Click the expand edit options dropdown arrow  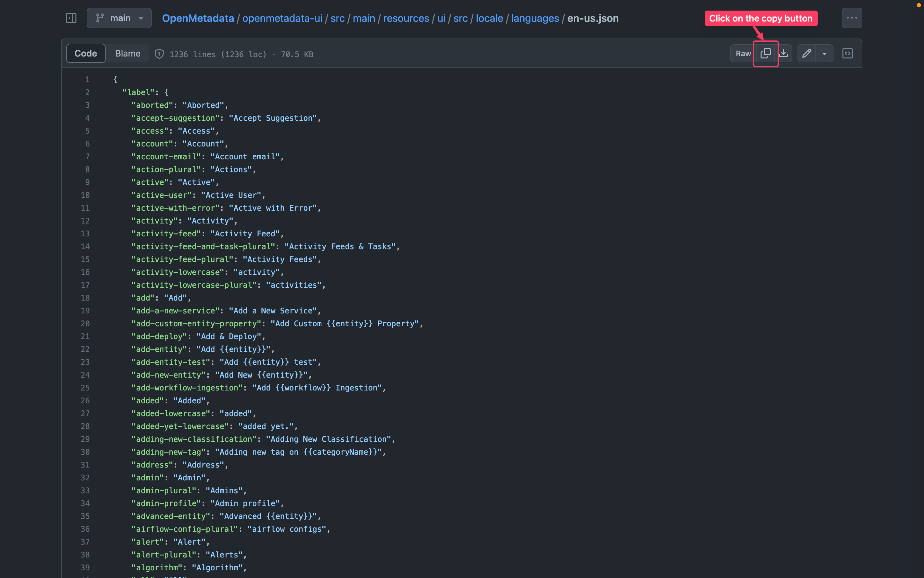pos(824,53)
